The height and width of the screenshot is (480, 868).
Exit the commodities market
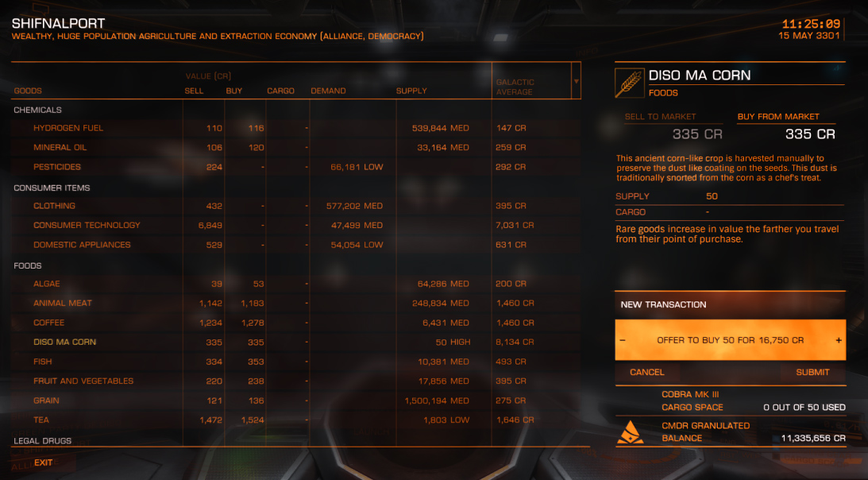pyautogui.click(x=43, y=463)
